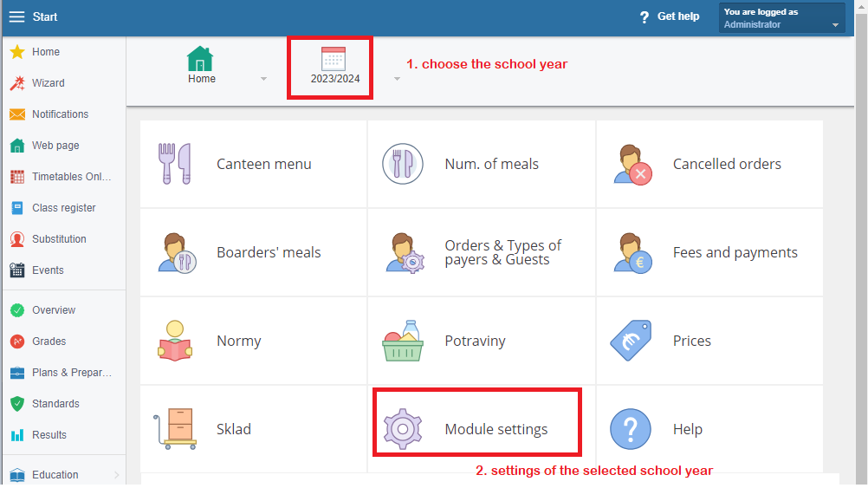Click the Get help question mark icon

[x=645, y=17]
